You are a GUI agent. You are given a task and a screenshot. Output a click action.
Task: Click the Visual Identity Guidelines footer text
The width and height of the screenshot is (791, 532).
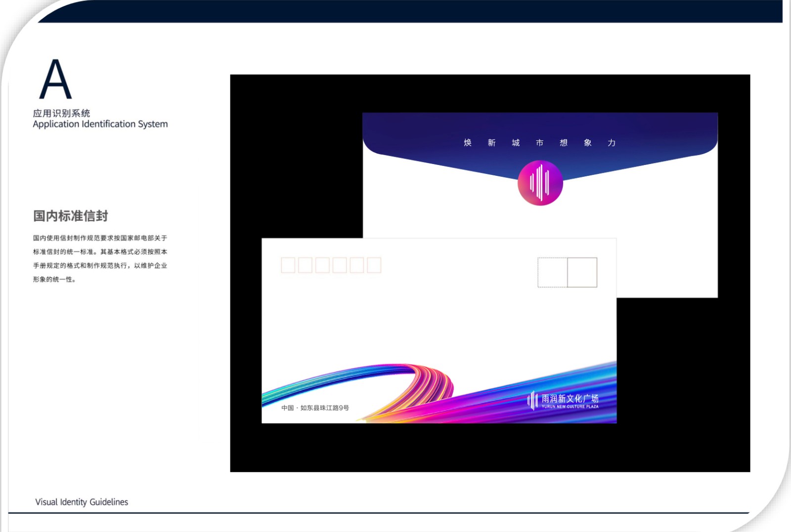(82, 502)
